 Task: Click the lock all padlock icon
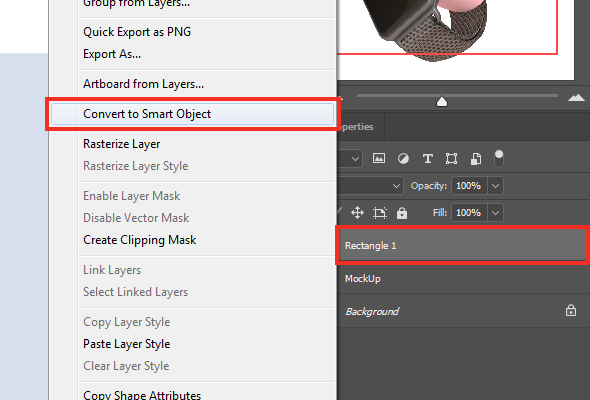(402, 213)
